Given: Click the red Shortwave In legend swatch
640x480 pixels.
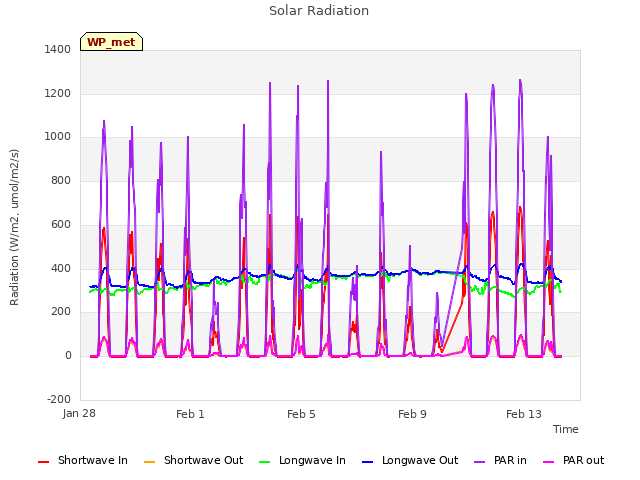Looking at the screenshot, I should [x=43, y=462].
